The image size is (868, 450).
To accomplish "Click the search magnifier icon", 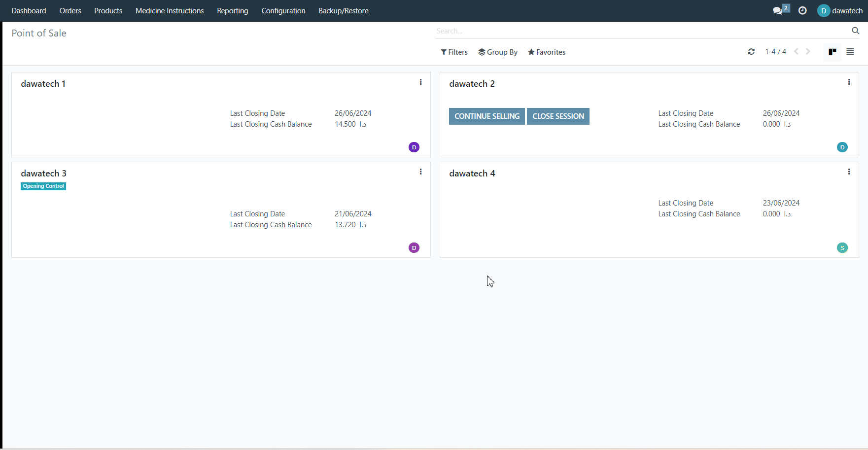I will click(x=856, y=31).
